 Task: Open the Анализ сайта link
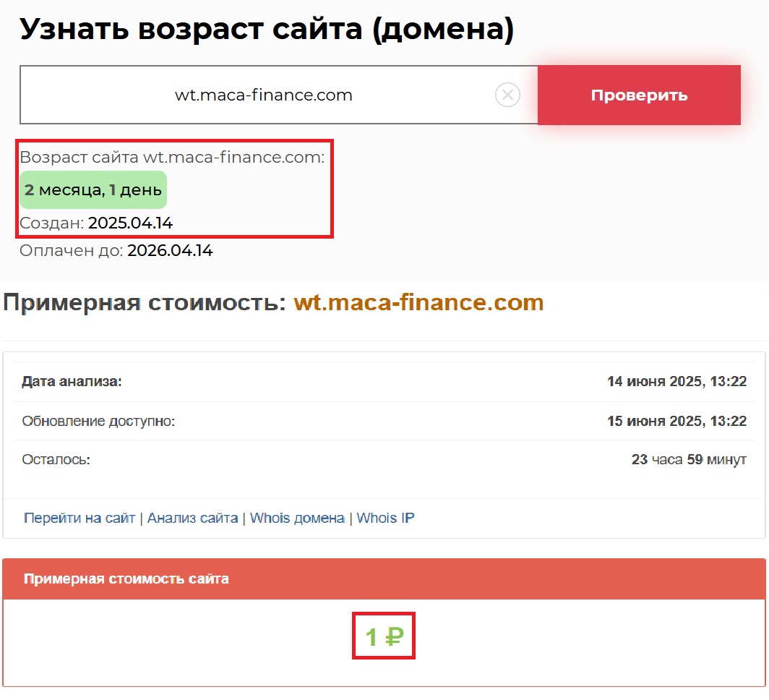[x=192, y=518]
